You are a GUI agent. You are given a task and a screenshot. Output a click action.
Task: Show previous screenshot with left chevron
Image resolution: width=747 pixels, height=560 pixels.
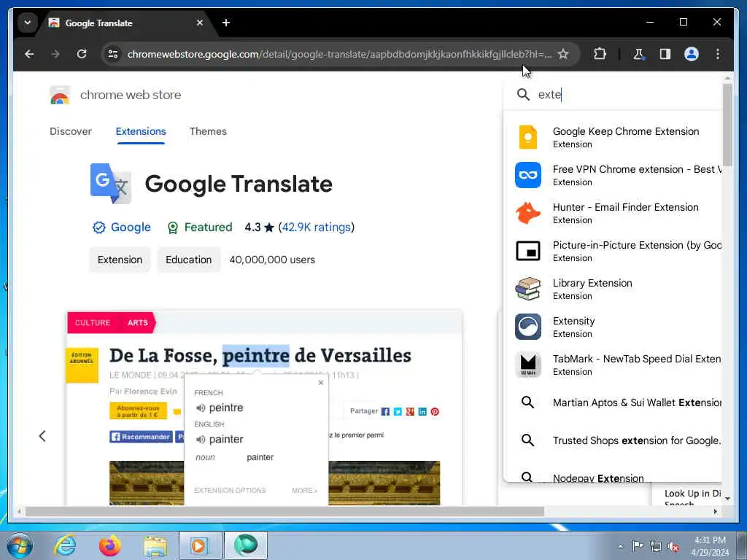[42, 436]
